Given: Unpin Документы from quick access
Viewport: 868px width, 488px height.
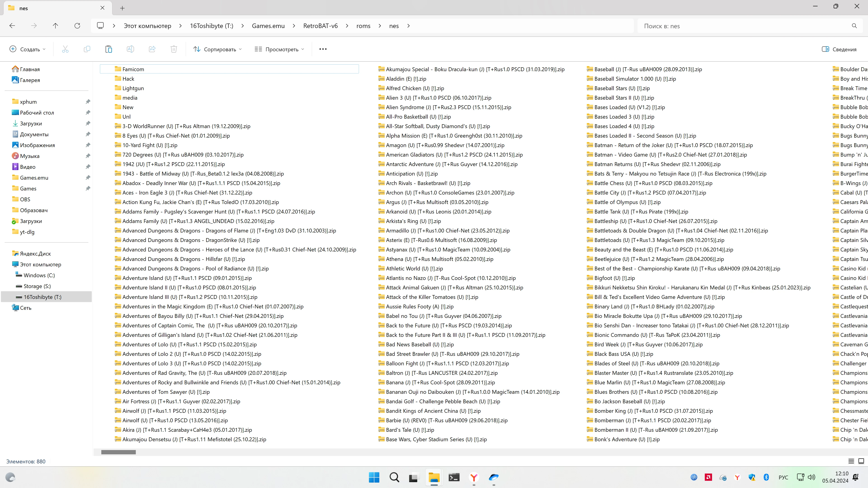Looking at the screenshot, I should [x=88, y=134].
